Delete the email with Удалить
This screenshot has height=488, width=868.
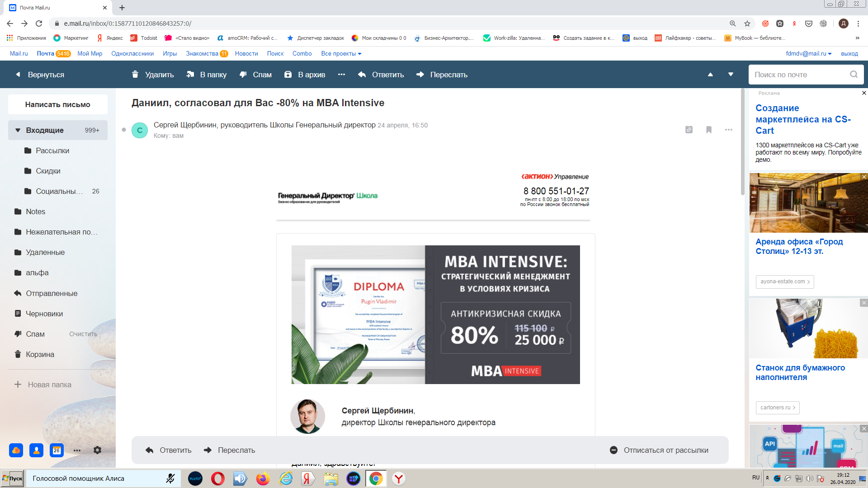click(152, 75)
